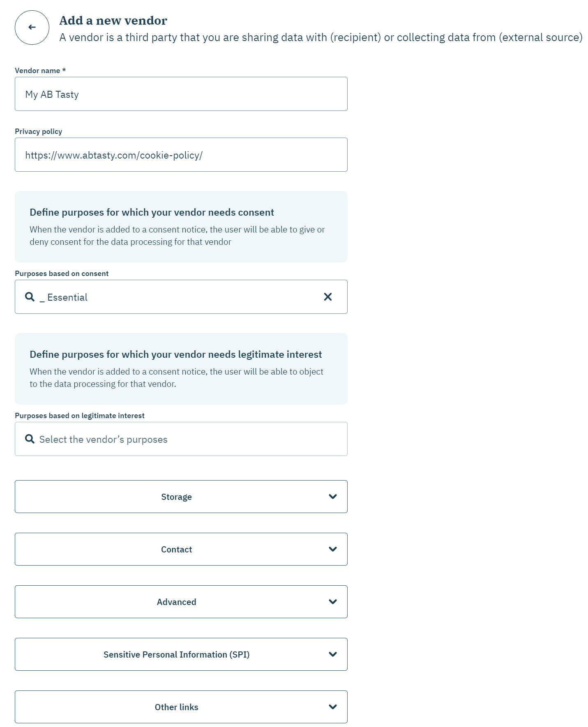Click the Other links chevron arrow
588x727 pixels.
pyautogui.click(x=333, y=707)
